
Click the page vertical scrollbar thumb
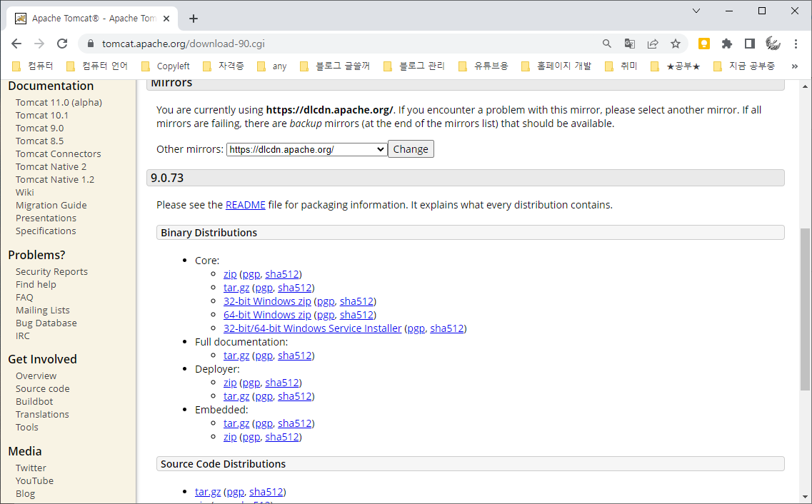tap(805, 309)
